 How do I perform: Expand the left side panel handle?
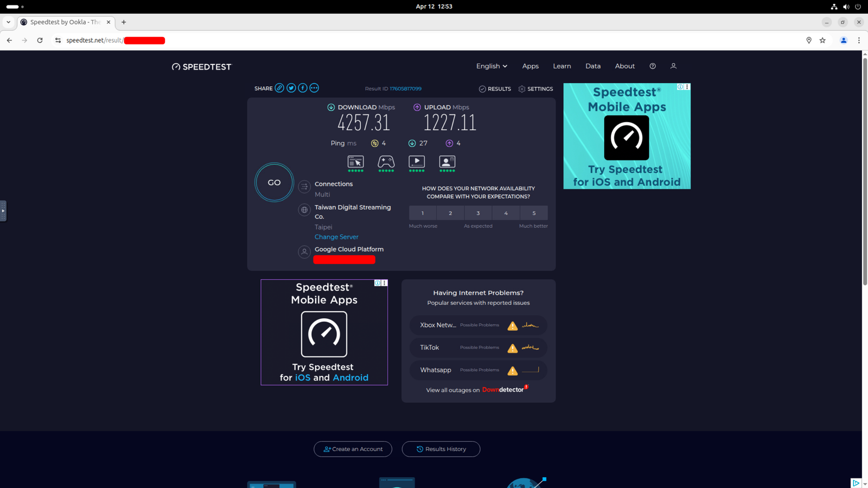3,211
